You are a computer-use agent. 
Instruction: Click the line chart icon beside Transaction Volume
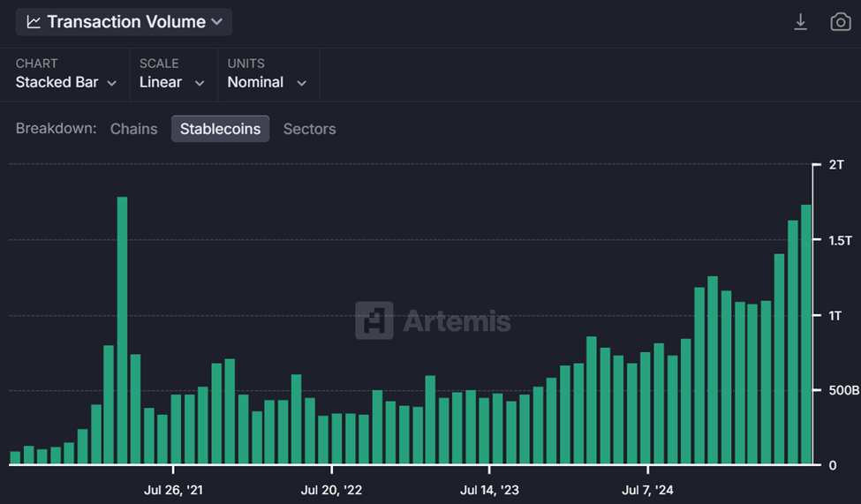(x=34, y=22)
